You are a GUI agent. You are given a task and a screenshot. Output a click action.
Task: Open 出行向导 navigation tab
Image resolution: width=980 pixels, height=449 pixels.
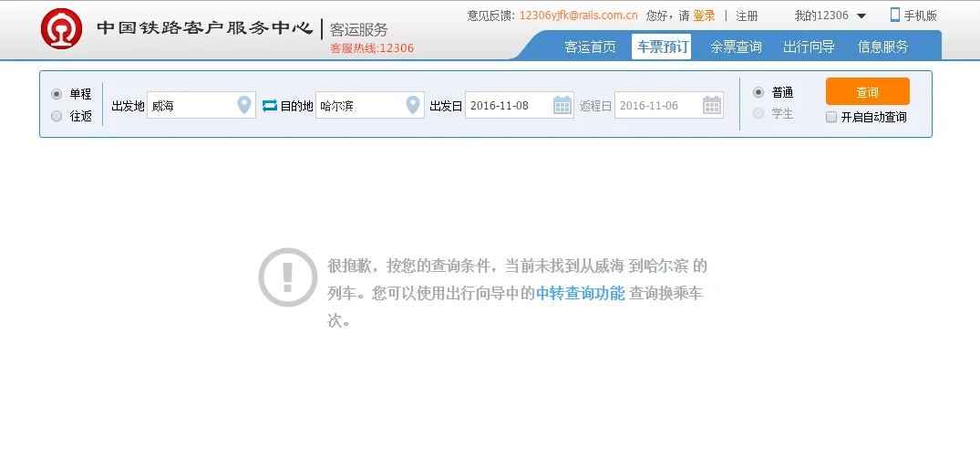coord(809,47)
